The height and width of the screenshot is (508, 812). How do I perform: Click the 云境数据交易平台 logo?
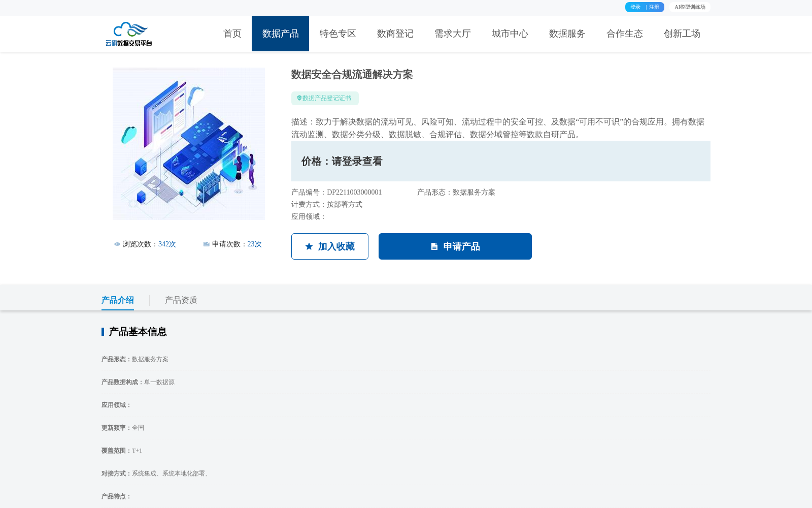point(129,34)
